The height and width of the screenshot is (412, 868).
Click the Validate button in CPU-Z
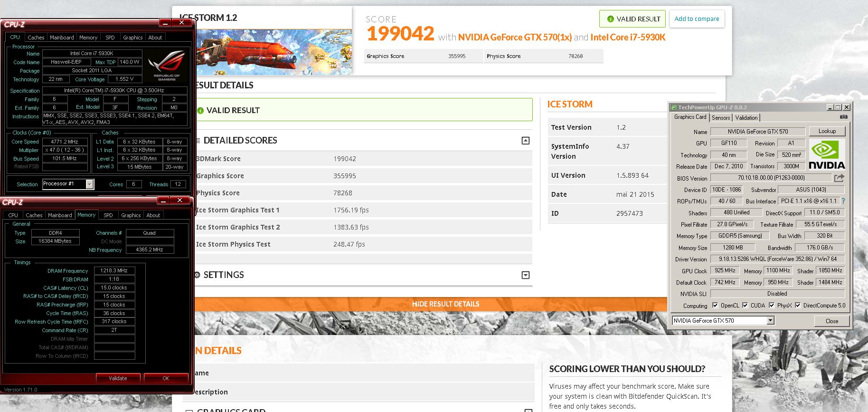coord(118,378)
